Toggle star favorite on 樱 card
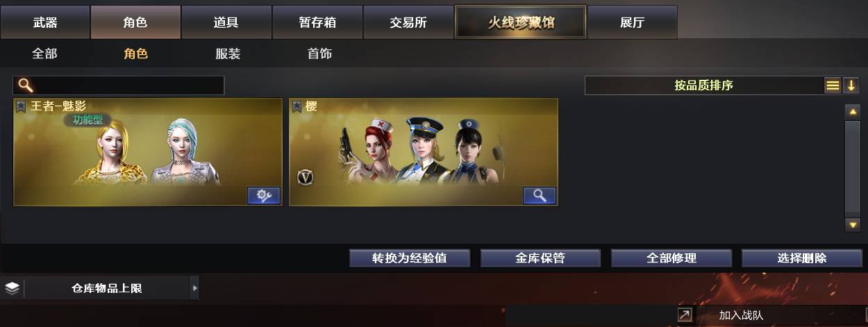The height and width of the screenshot is (327, 868). click(297, 106)
